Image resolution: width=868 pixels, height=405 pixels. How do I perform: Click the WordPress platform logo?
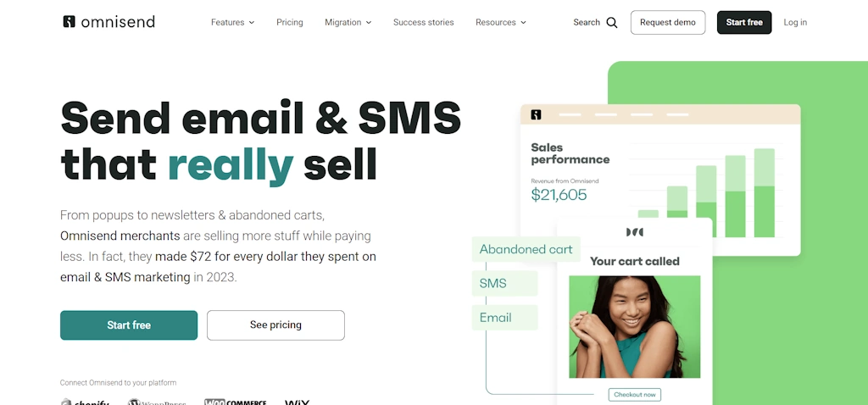[x=157, y=402]
